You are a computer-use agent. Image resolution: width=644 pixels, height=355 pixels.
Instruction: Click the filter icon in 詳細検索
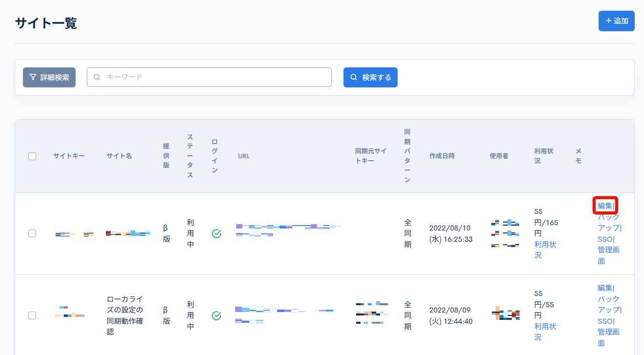point(32,77)
